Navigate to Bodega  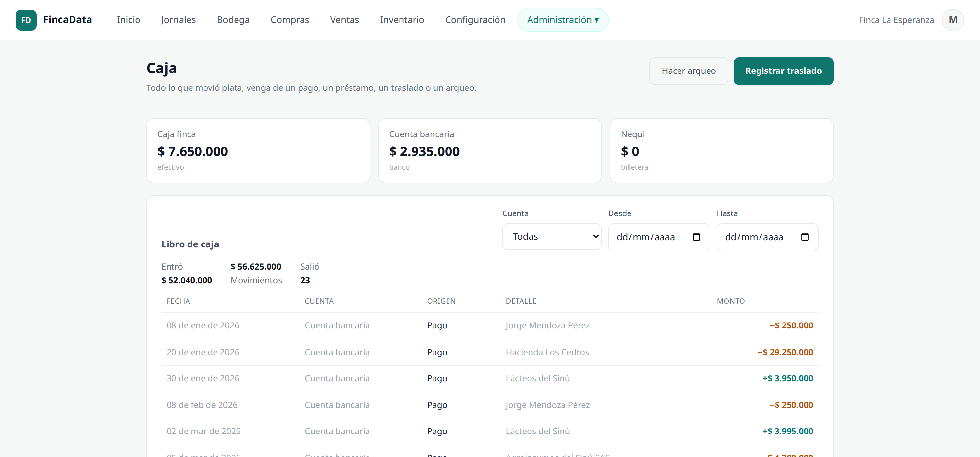233,20
